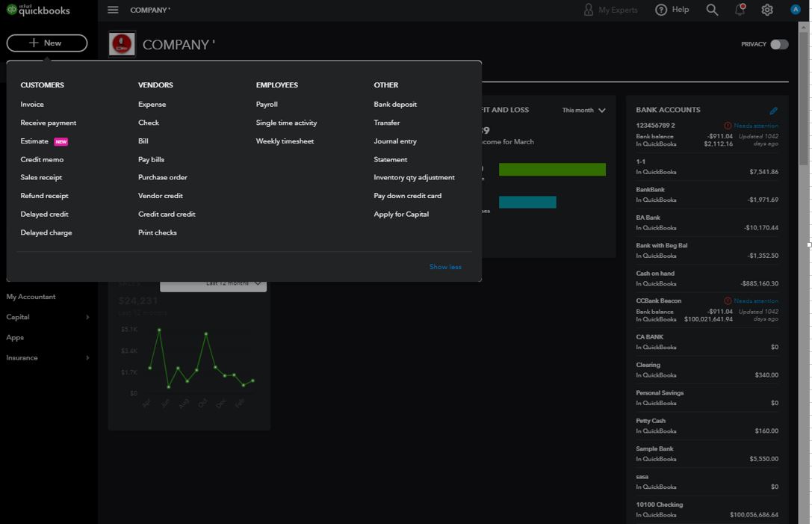Open the notifications bell
Viewport: 812px width, 524px height.
click(740, 10)
